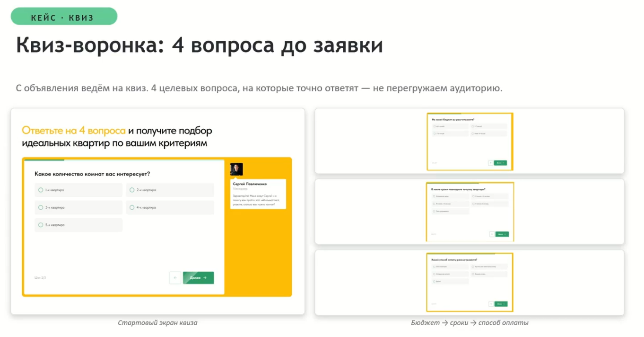Click the slide title Квиз-воронка: 4 вопроса до заявки
644x337 pixels.
click(x=200, y=45)
